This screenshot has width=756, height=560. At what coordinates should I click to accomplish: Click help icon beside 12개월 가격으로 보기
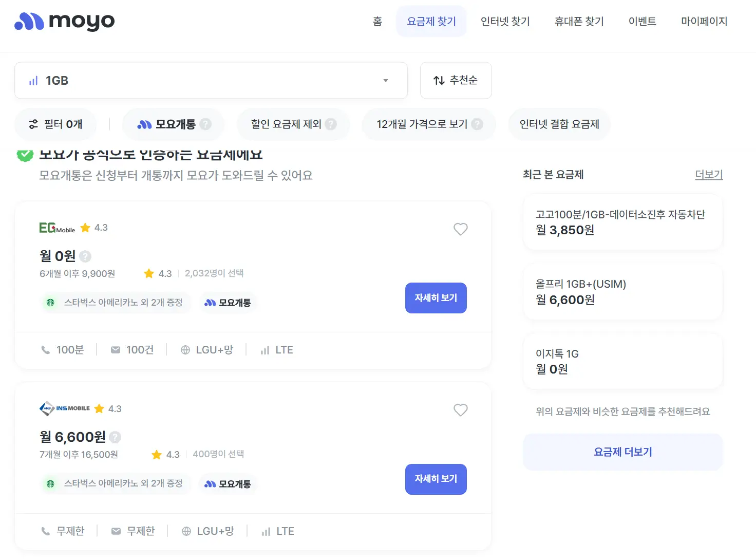click(x=477, y=124)
